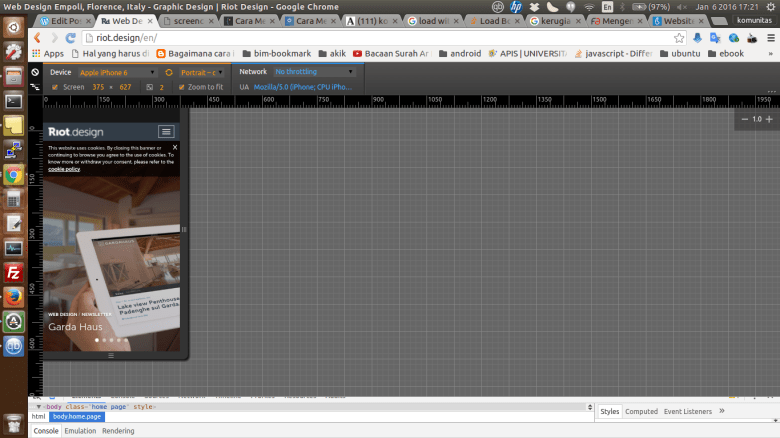This screenshot has width=780, height=438.
Task: Launch FileZilla from the Ubuntu dock
Action: coord(13,272)
